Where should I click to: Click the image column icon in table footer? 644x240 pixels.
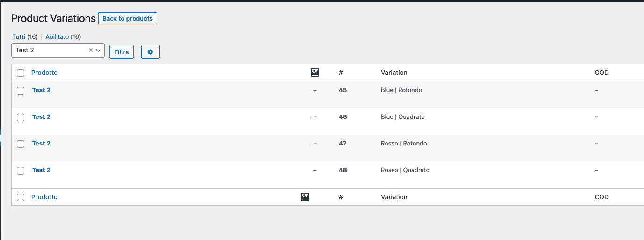click(x=305, y=197)
